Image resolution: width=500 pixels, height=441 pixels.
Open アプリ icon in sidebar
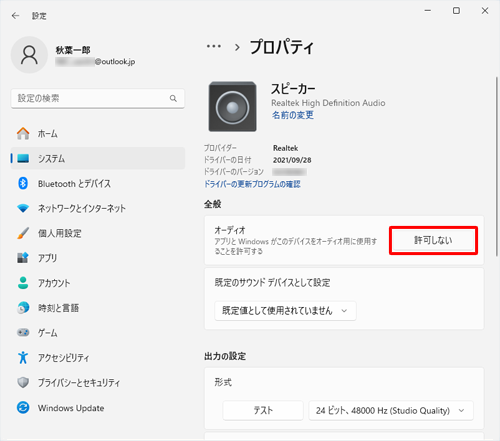(23, 258)
